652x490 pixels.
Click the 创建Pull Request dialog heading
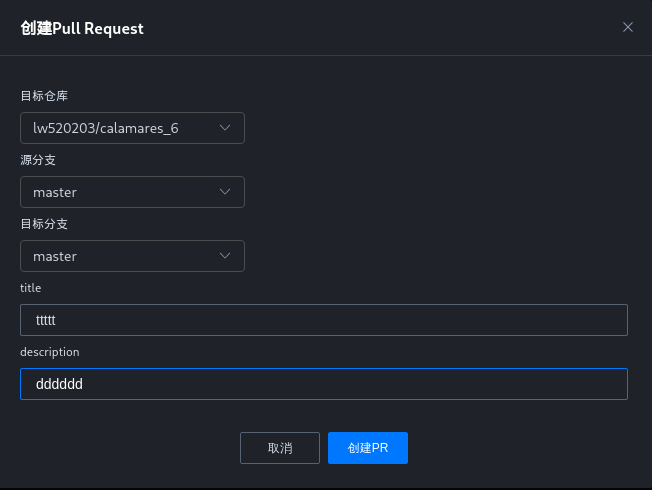click(82, 28)
